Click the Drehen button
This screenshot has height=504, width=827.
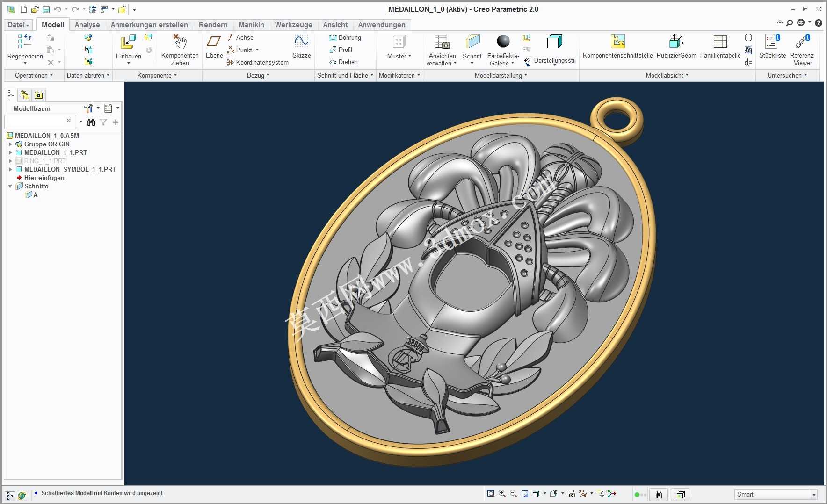point(343,62)
